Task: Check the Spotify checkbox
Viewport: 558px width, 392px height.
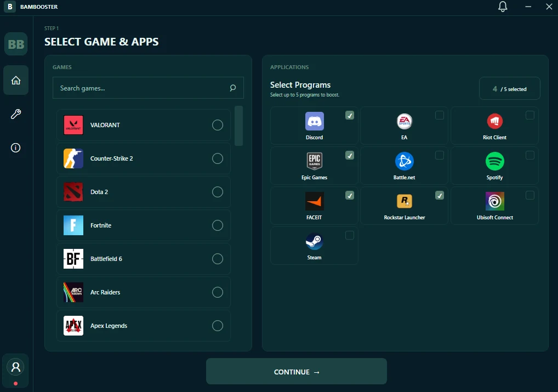Action: 530,155
